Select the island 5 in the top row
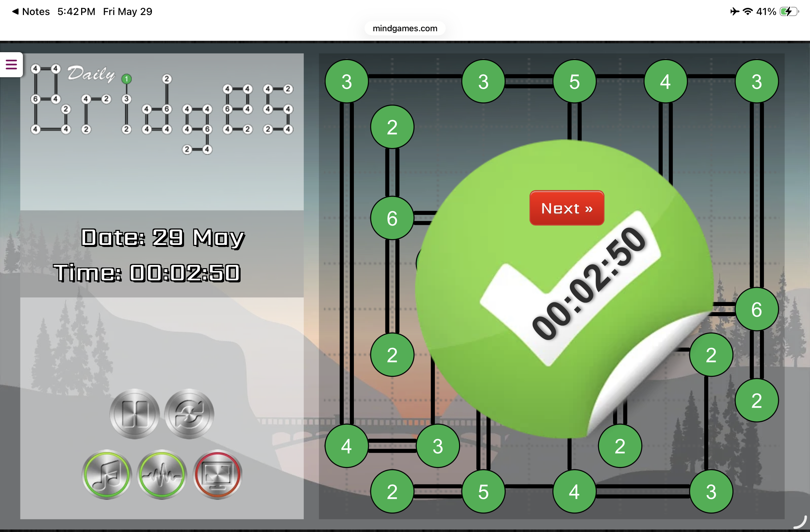 point(574,82)
